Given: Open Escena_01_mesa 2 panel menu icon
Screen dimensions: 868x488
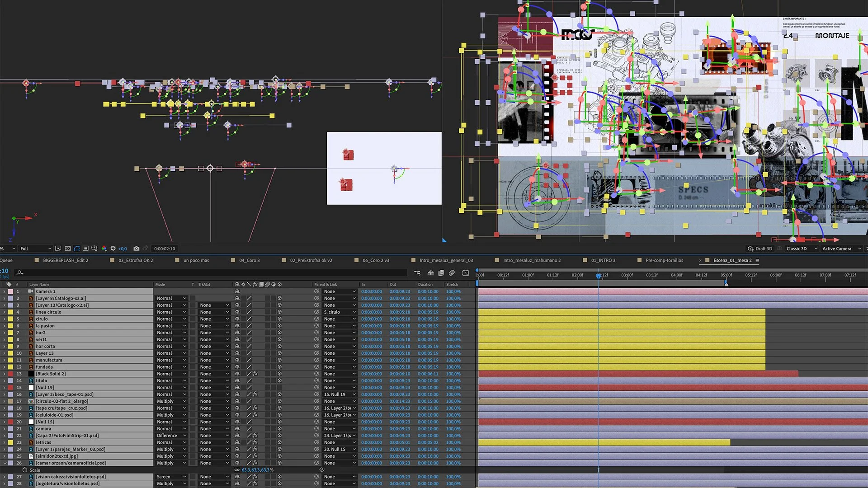Looking at the screenshot, I should pos(757,260).
